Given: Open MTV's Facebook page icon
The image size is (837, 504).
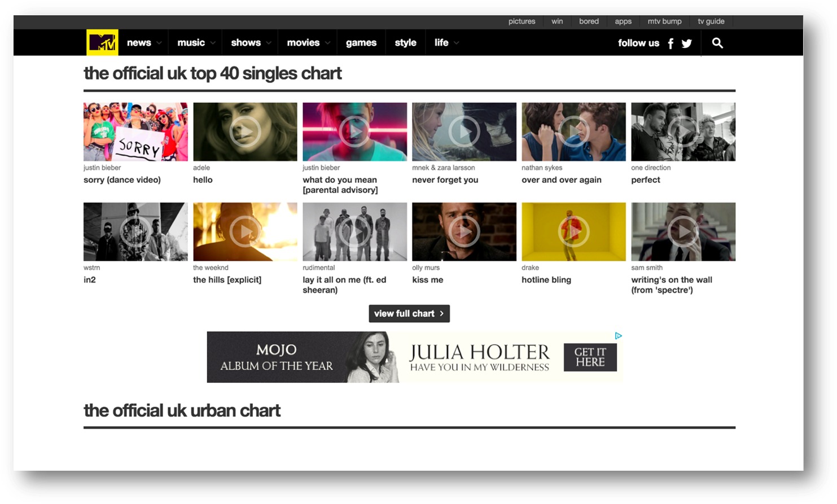Looking at the screenshot, I should point(671,43).
